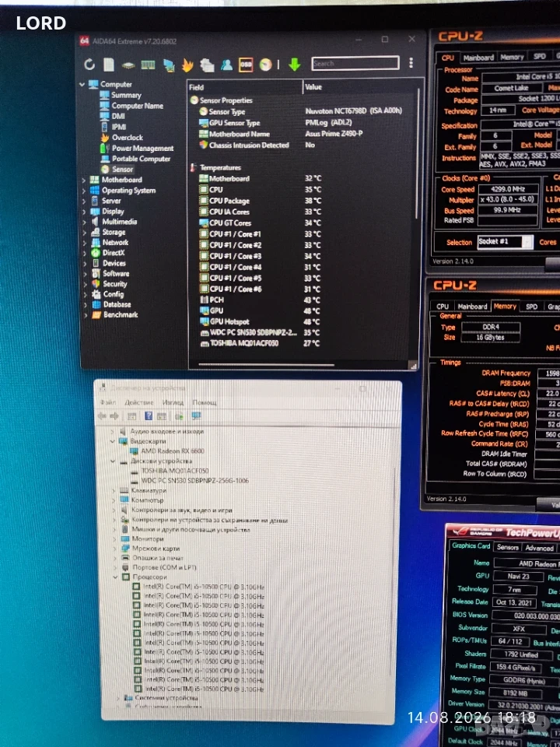Collapse Видеокарти in Device Manager

113,441
